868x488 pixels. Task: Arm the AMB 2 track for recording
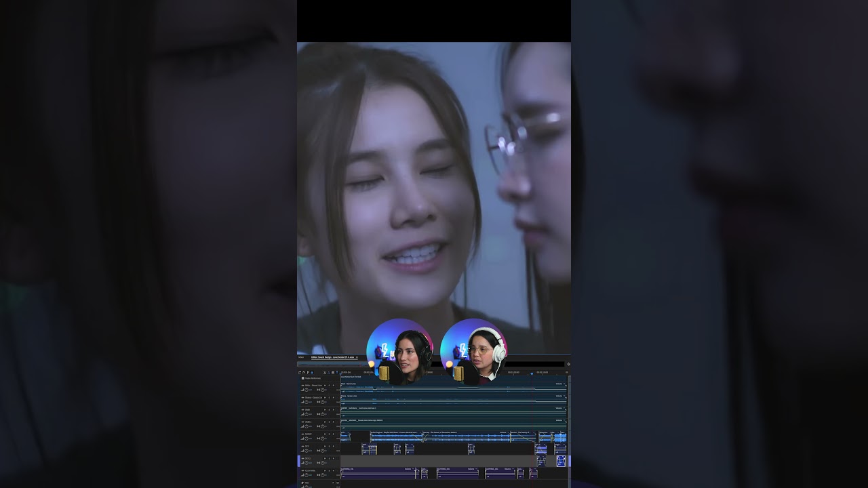[x=333, y=422]
